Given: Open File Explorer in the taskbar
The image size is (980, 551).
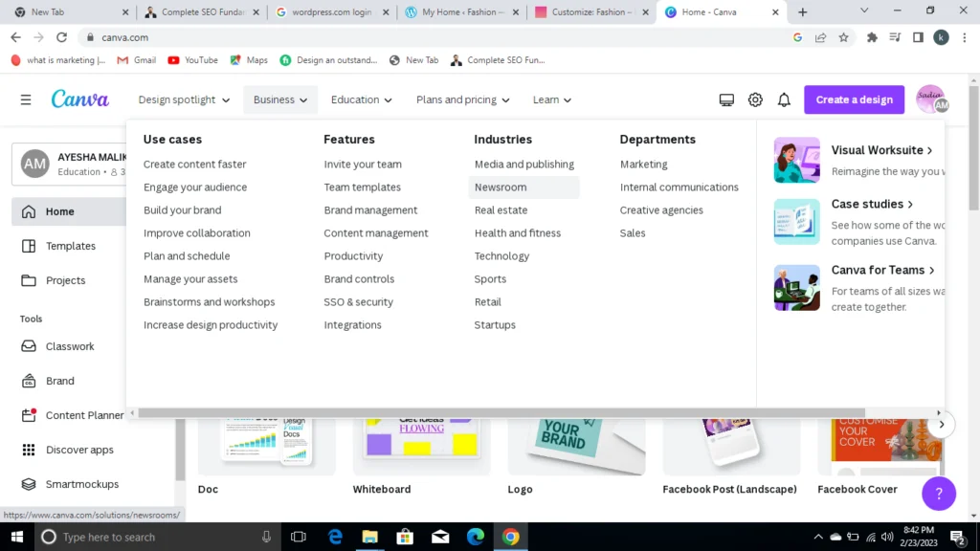Looking at the screenshot, I should pyautogui.click(x=370, y=537).
